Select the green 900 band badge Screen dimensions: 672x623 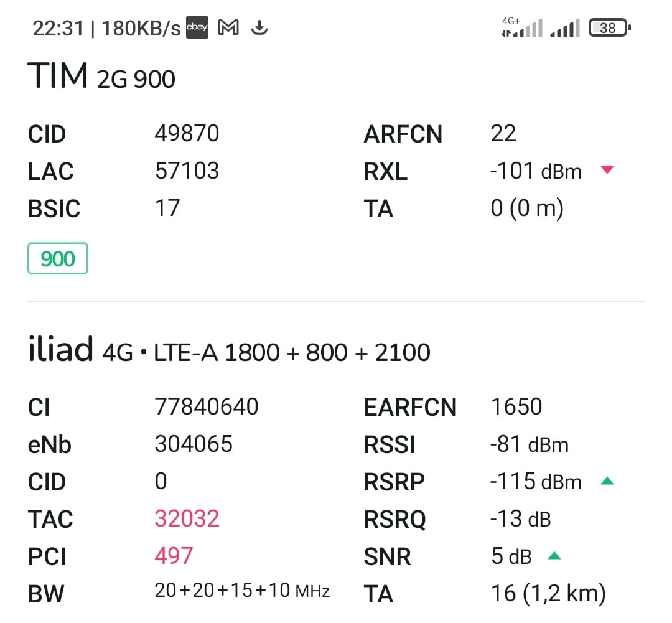[58, 258]
